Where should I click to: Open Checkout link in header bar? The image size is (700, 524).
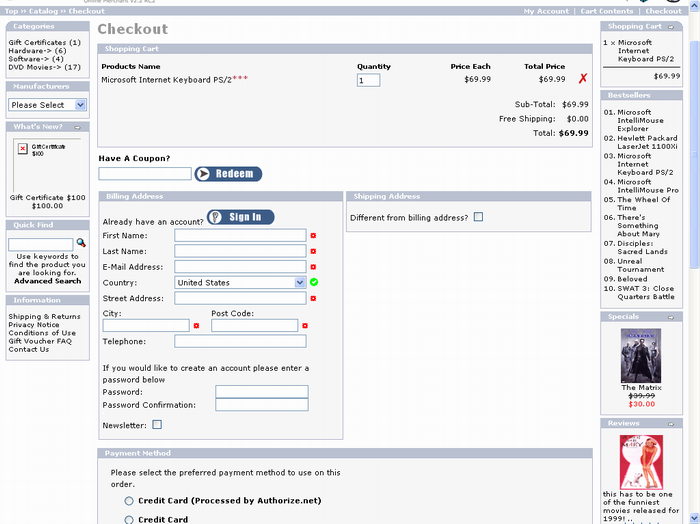663,11
